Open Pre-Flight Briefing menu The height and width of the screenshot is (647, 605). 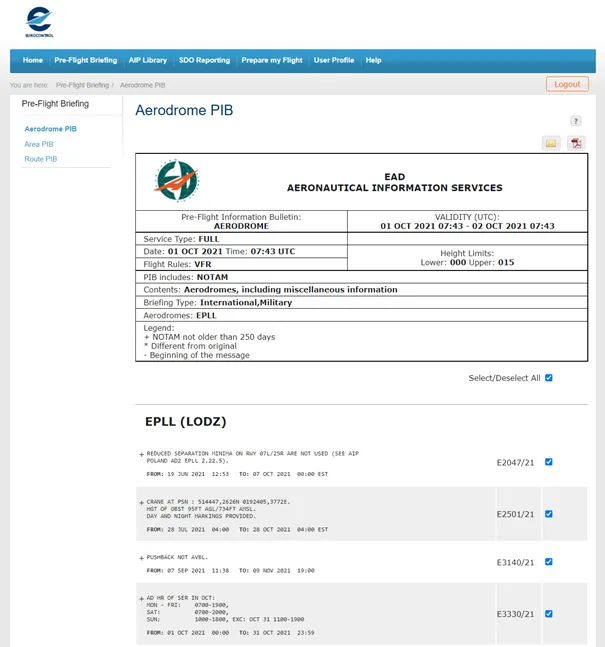point(86,60)
